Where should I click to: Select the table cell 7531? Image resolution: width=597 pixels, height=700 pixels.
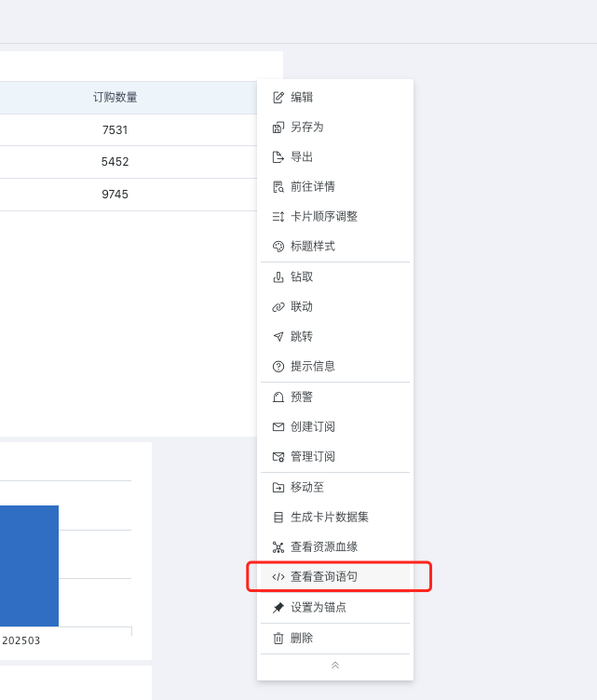click(x=115, y=130)
